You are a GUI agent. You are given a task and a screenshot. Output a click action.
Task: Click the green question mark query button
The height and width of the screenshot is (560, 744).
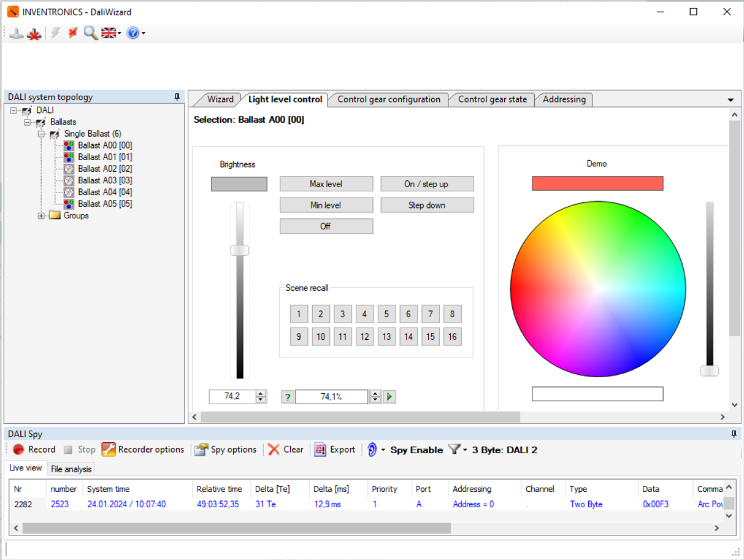(x=287, y=397)
